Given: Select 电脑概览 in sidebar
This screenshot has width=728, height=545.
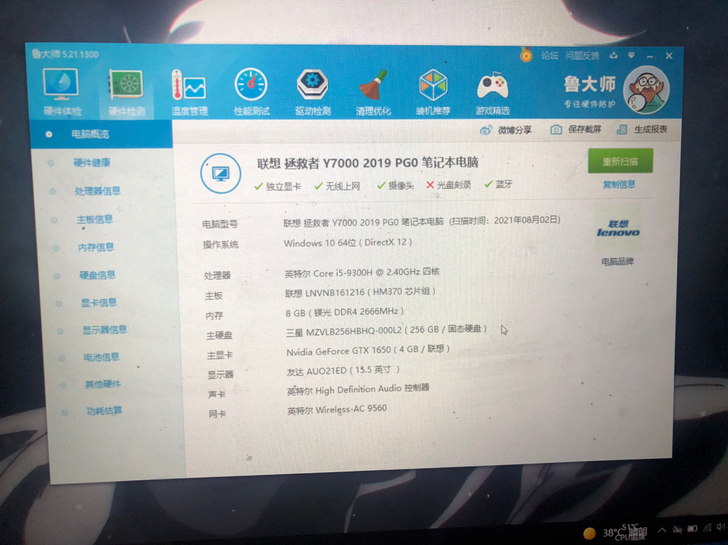Looking at the screenshot, I should coord(101,134).
